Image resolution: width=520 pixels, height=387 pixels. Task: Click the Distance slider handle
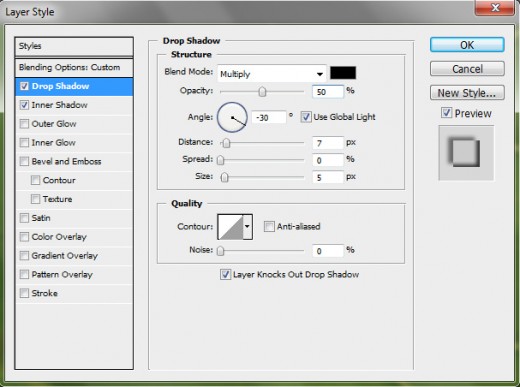coord(226,143)
